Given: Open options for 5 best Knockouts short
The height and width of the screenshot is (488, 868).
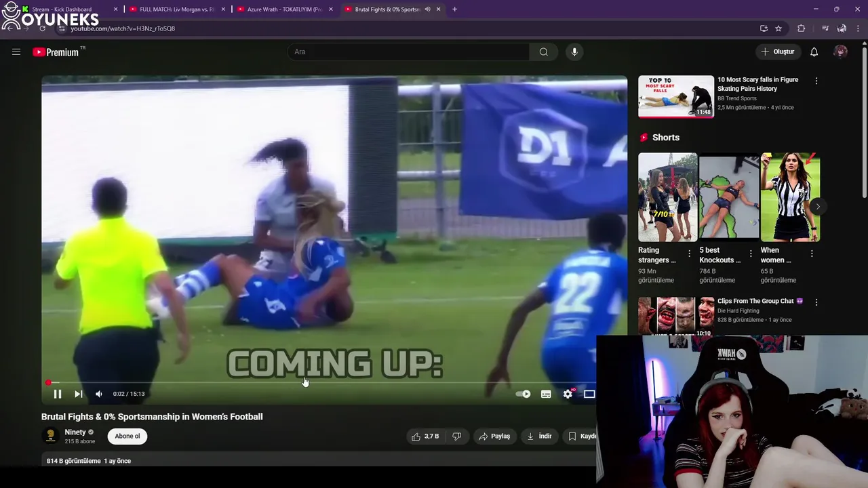Looking at the screenshot, I should (751, 253).
